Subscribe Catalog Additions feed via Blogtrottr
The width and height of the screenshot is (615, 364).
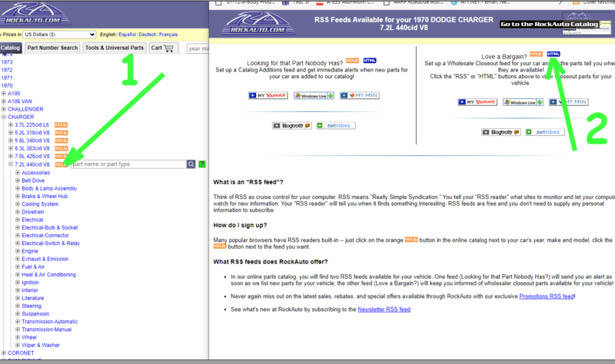point(292,125)
